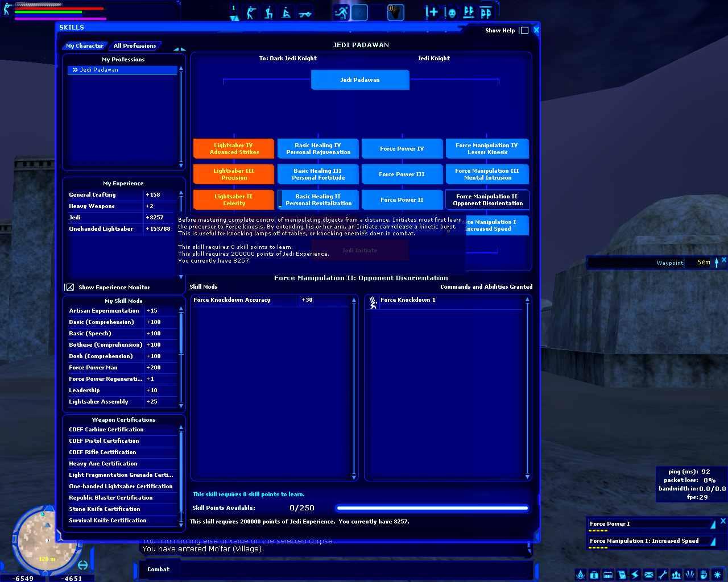Click the running figure toolbar slot
Screen dimensions: 728x582
click(341, 13)
